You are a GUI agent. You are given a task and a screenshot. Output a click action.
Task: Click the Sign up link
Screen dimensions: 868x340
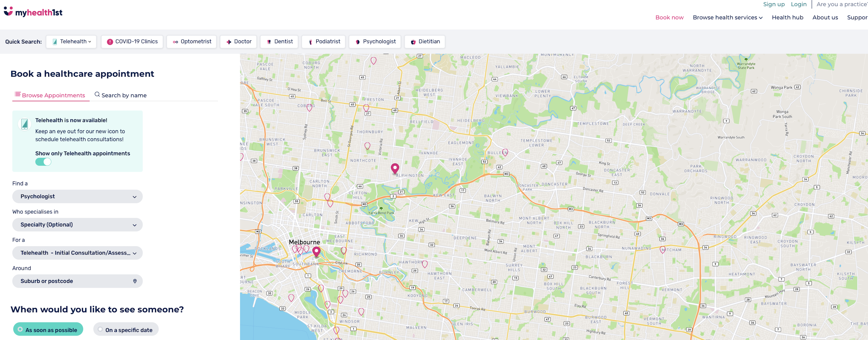tap(774, 4)
